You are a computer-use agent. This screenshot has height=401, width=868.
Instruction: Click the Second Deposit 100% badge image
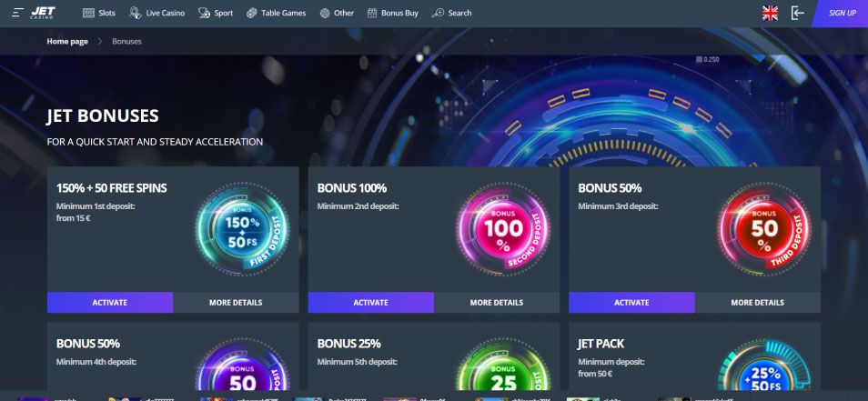(x=503, y=229)
